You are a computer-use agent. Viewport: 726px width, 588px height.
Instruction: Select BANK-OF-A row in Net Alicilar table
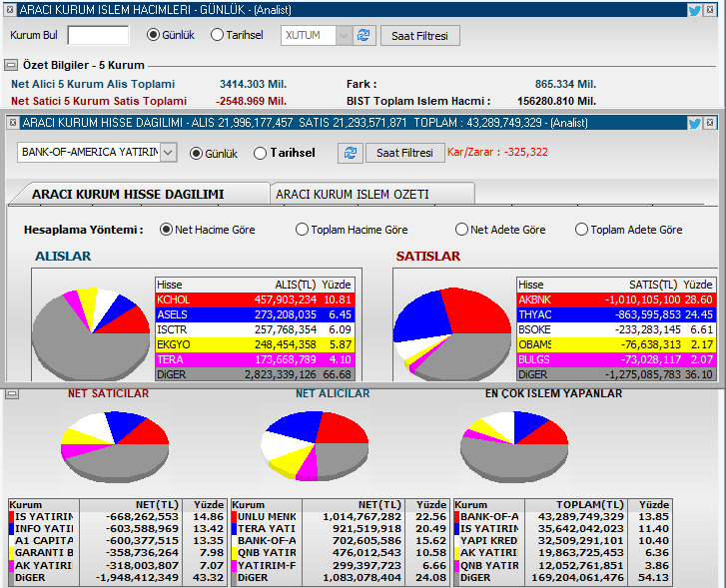coord(340,541)
